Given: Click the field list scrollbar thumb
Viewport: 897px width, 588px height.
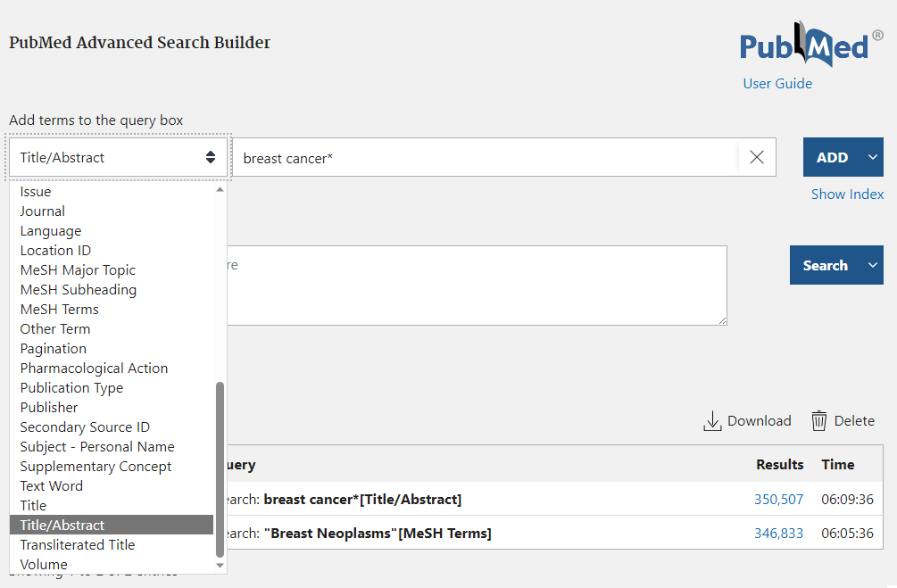Looking at the screenshot, I should pos(220,469).
